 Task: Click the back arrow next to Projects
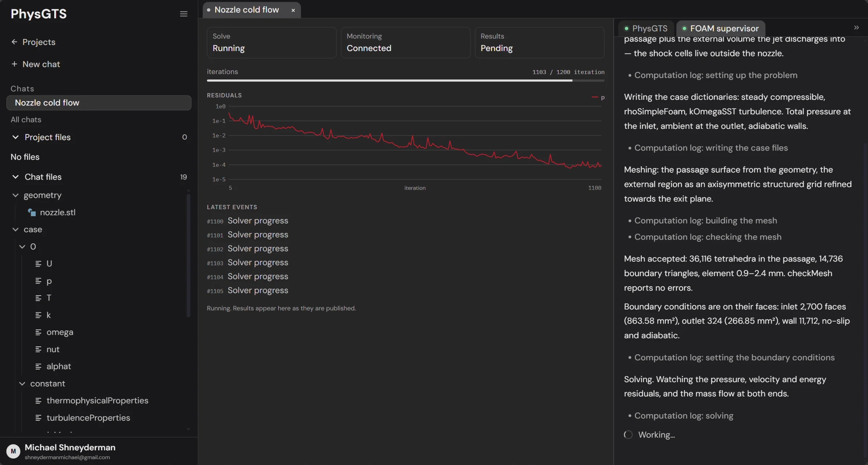(x=14, y=42)
